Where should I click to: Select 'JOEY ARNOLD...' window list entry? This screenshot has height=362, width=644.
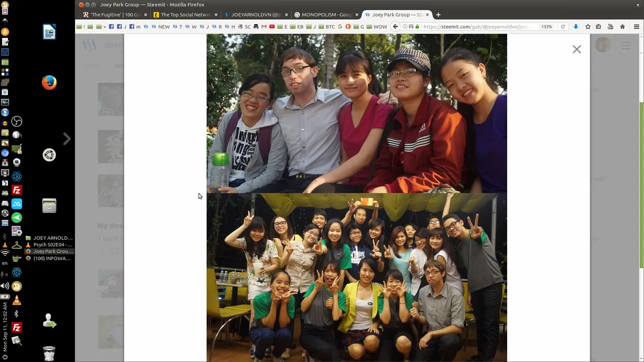click(x=49, y=238)
